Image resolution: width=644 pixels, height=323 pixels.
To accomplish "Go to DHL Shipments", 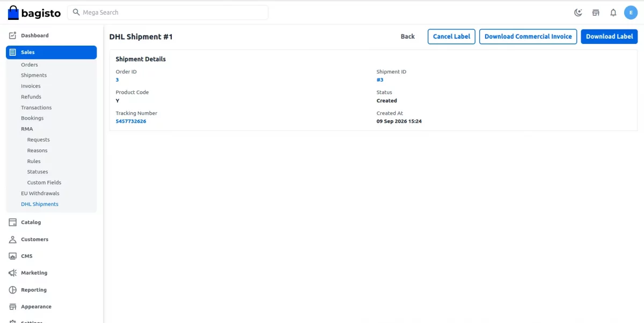I will coord(40,204).
